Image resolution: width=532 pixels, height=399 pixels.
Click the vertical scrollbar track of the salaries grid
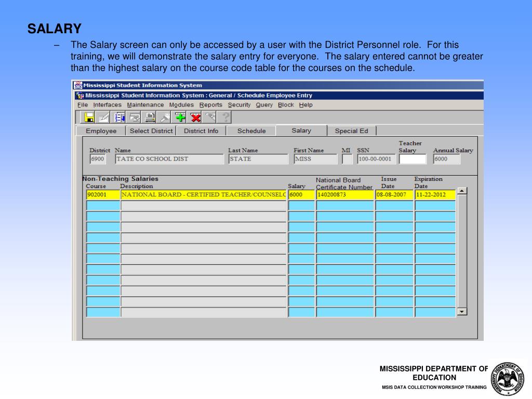(462, 251)
